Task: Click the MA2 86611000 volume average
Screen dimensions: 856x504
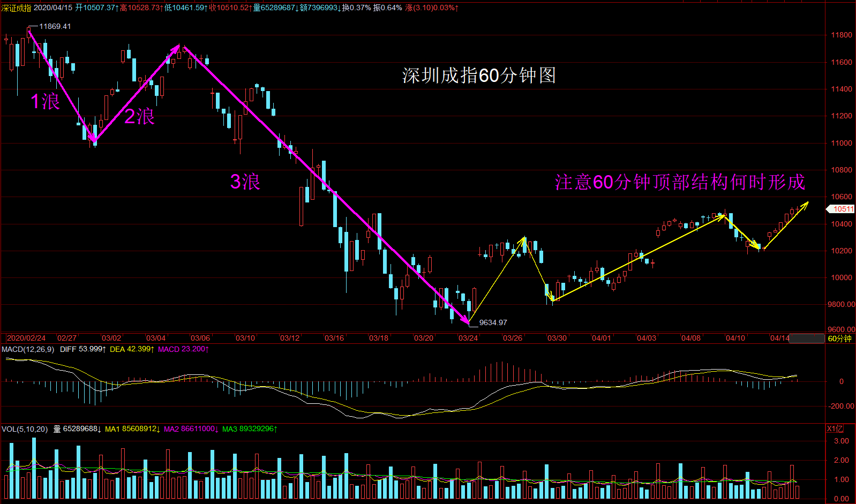Action: [191, 429]
